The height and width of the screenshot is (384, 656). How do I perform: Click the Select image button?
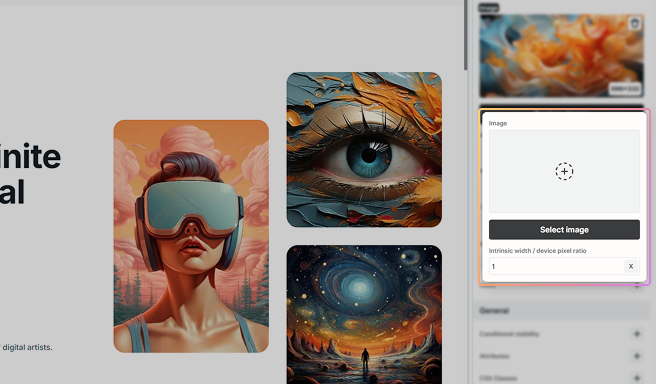click(564, 230)
